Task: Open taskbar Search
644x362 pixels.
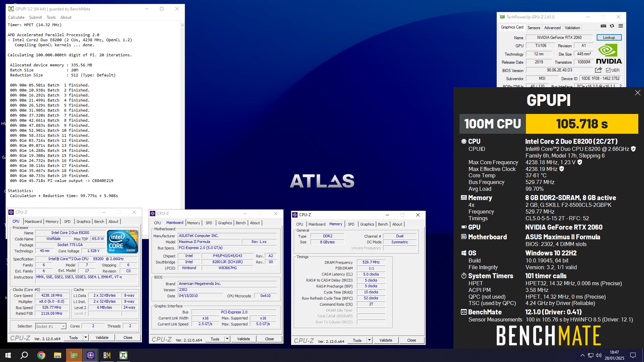Action: [x=24, y=355]
